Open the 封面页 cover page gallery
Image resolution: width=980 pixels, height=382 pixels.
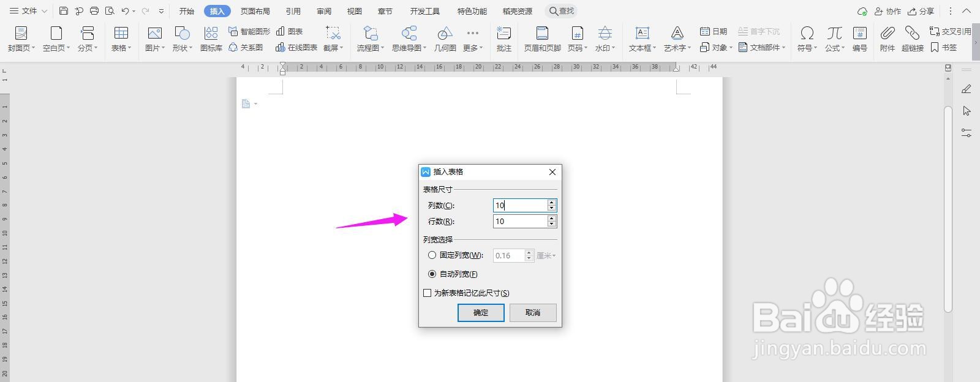click(21, 39)
